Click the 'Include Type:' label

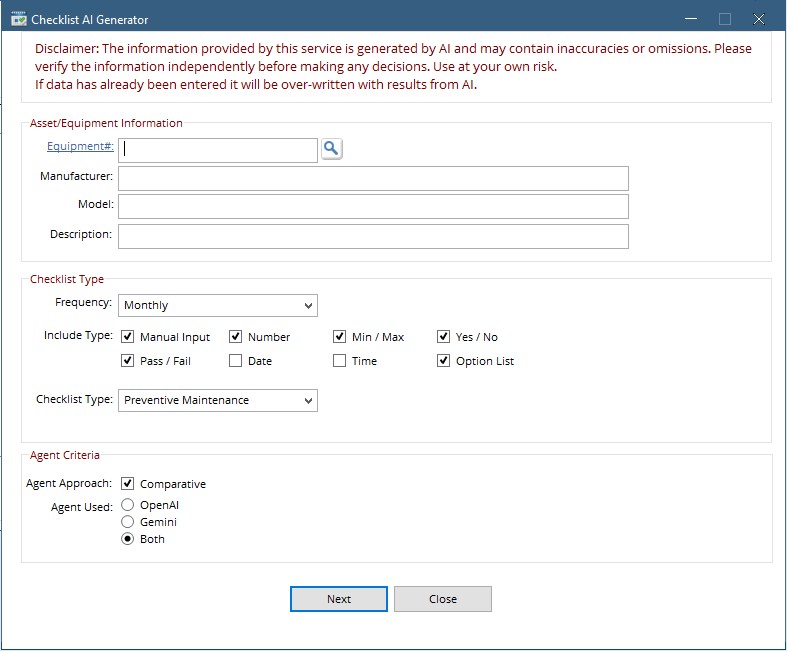pos(78,335)
